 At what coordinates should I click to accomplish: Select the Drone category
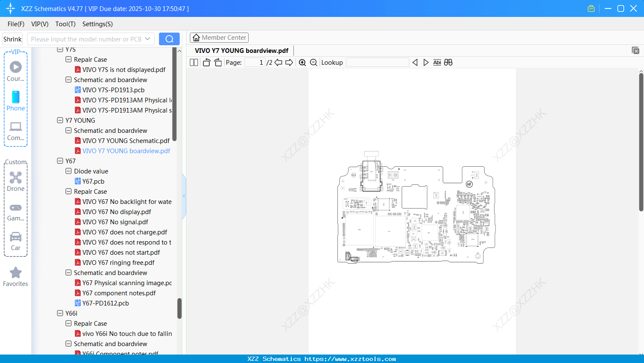[16, 181]
